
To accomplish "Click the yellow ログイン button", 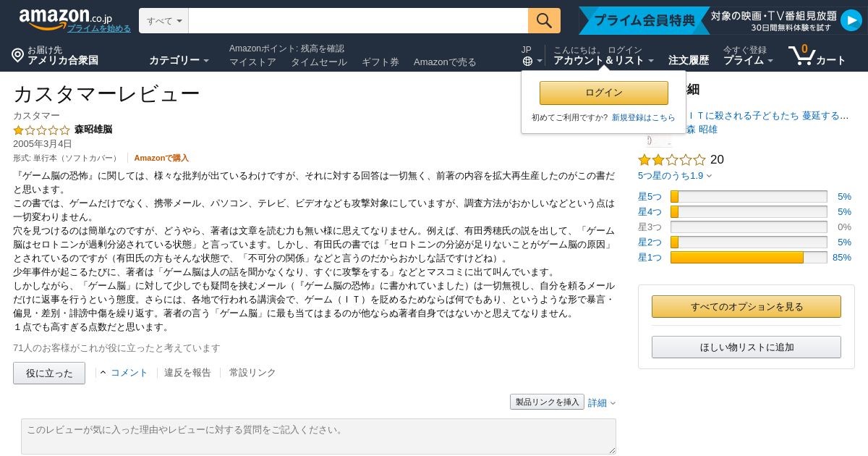I will tap(604, 93).
